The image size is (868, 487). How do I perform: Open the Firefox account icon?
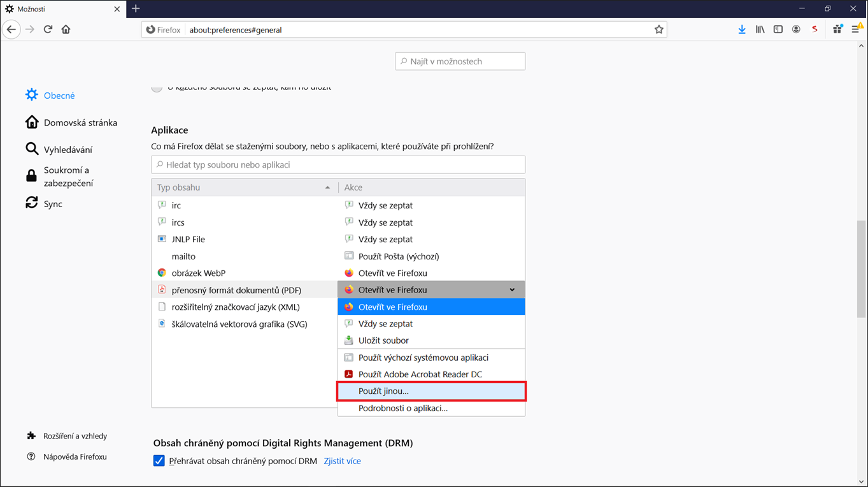click(796, 29)
